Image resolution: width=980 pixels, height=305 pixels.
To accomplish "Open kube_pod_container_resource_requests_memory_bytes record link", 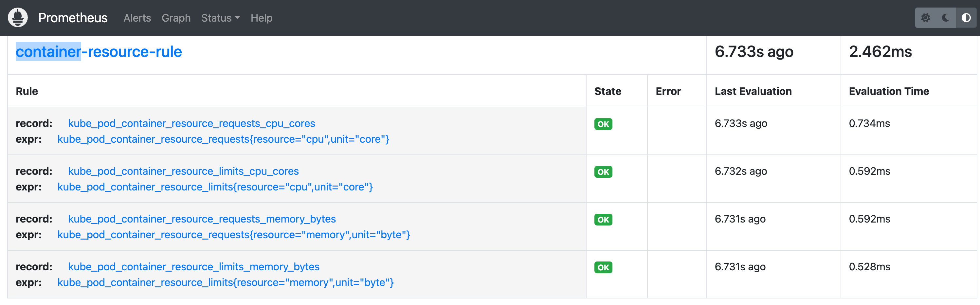I will (202, 219).
